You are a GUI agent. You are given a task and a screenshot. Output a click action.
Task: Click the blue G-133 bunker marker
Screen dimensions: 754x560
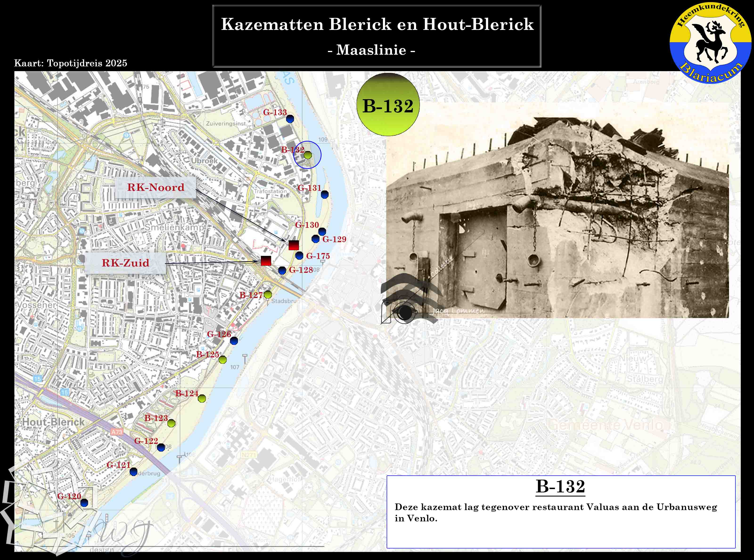[290, 119]
